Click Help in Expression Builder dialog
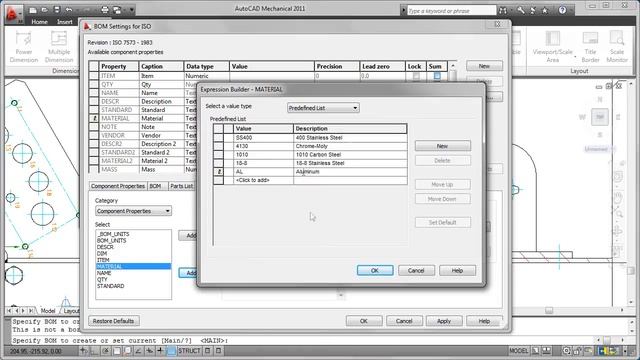 457,271
